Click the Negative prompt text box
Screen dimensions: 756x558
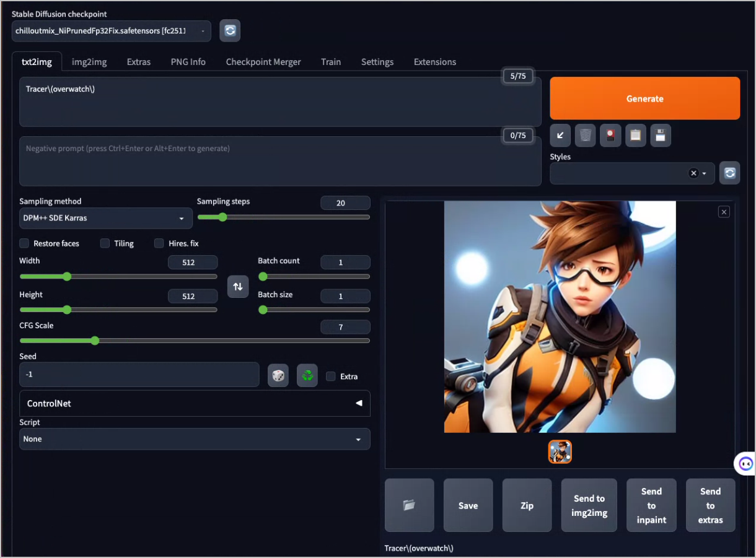click(280, 161)
